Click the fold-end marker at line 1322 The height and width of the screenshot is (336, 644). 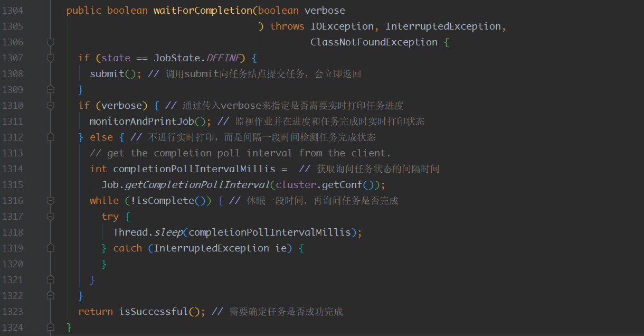[x=49, y=295]
